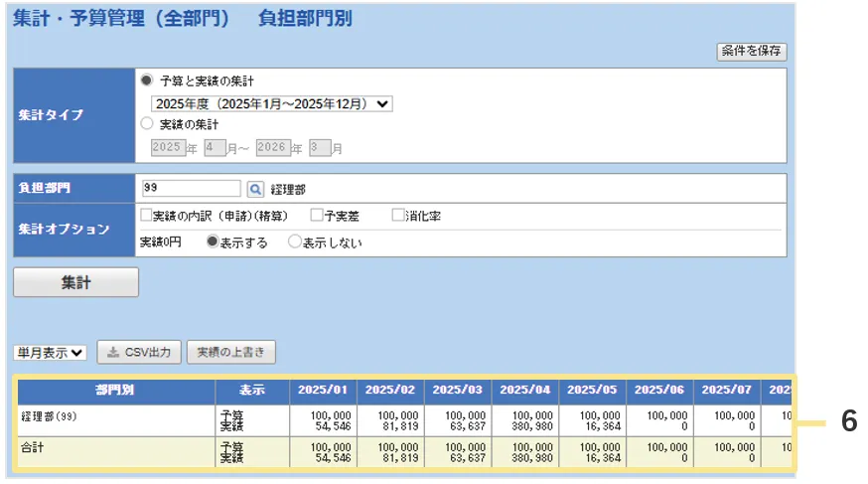Screen dimensions: 868x484
Task: Click 実績の上書き button
Action: 230,352
